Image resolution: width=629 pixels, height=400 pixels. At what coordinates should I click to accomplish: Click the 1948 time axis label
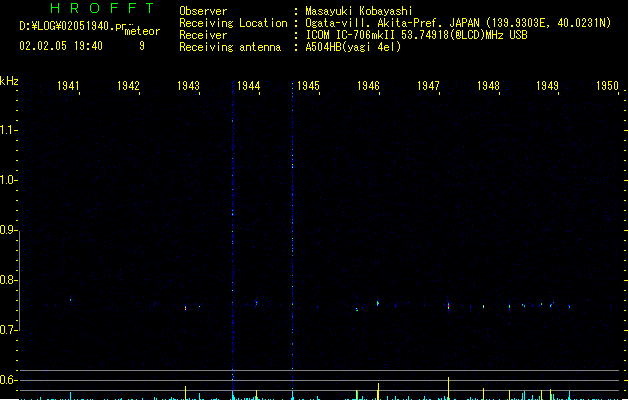[488, 86]
